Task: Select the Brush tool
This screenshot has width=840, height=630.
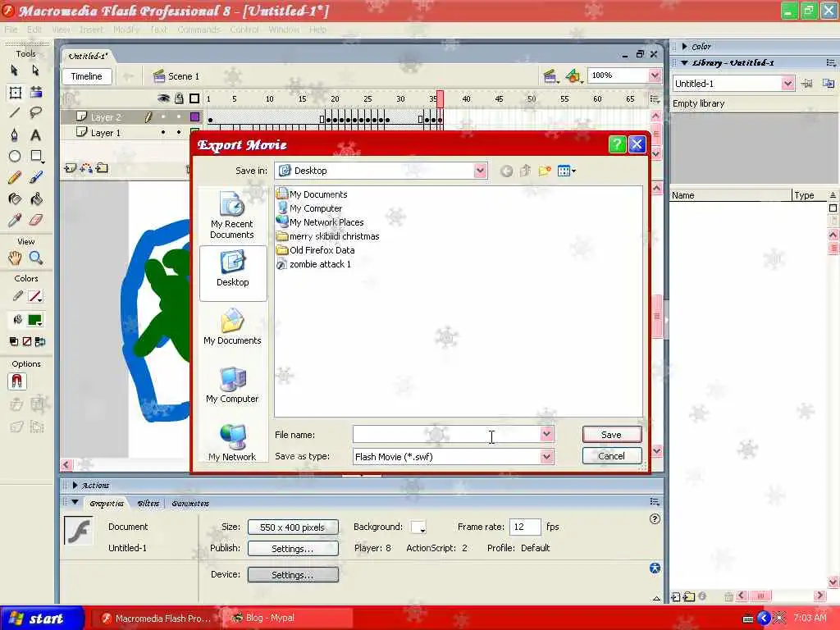Action: click(x=36, y=177)
